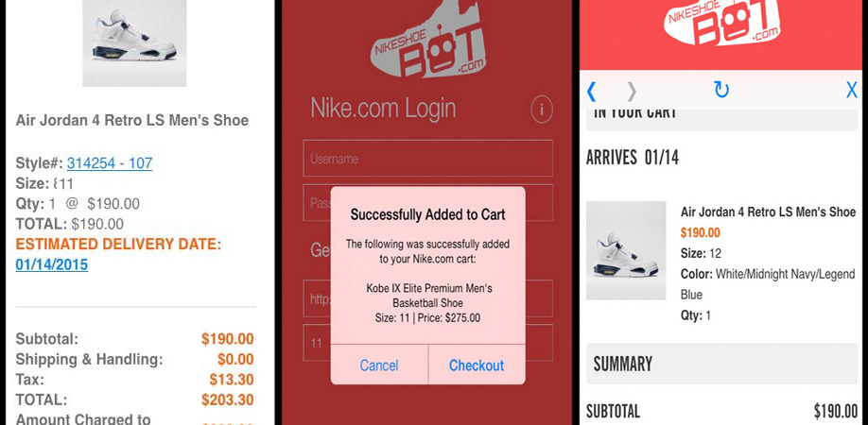Focus the Username input field
868x425 pixels.
click(428, 159)
